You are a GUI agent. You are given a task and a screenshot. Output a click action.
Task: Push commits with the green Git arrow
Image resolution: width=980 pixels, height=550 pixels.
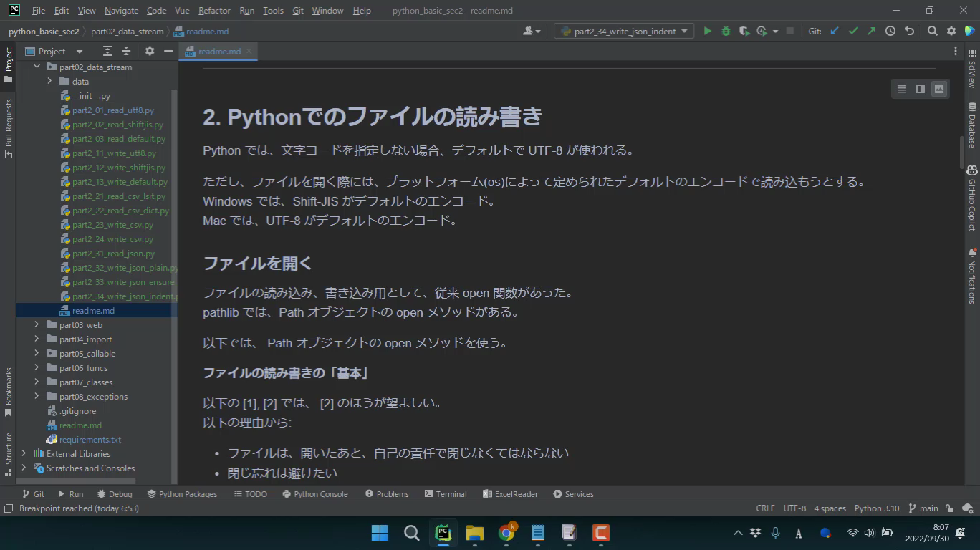point(871,32)
